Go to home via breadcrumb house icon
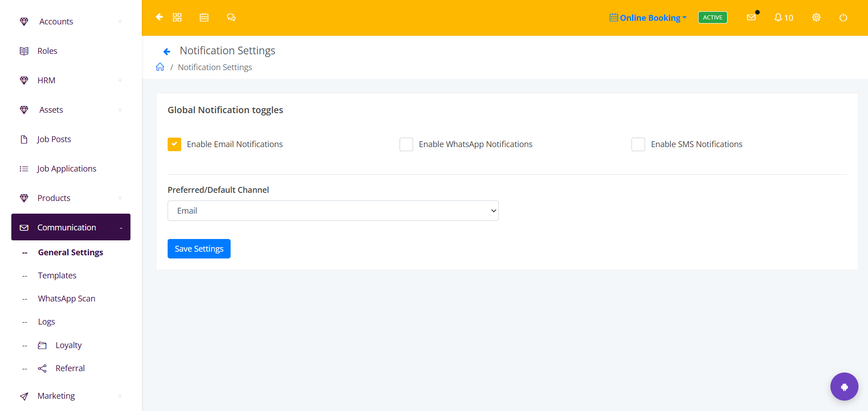The height and width of the screenshot is (411, 868). (160, 67)
